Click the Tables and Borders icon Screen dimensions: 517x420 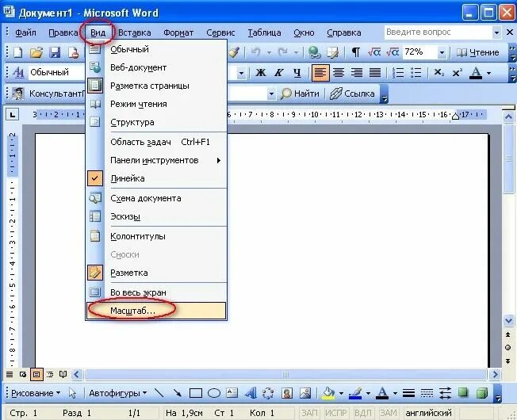click(333, 52)
